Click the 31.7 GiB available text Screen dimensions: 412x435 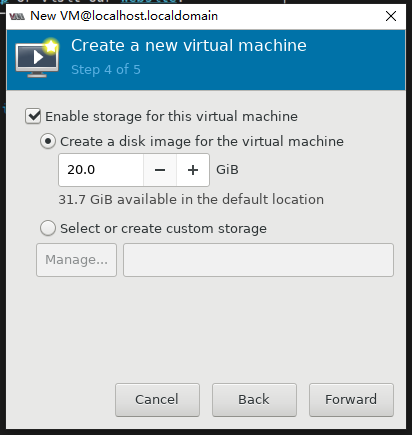(191, 199)
